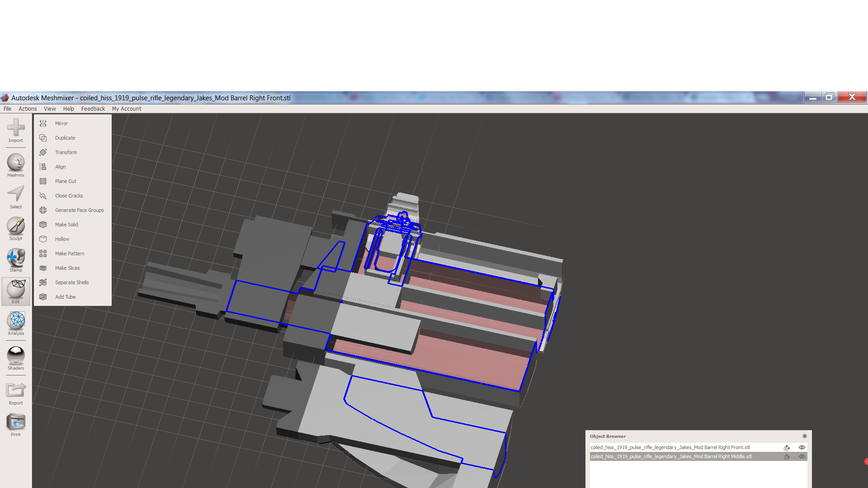Click the Make Pattern icon
Viewport: 868px width, 488px height.
pos(43,253)
